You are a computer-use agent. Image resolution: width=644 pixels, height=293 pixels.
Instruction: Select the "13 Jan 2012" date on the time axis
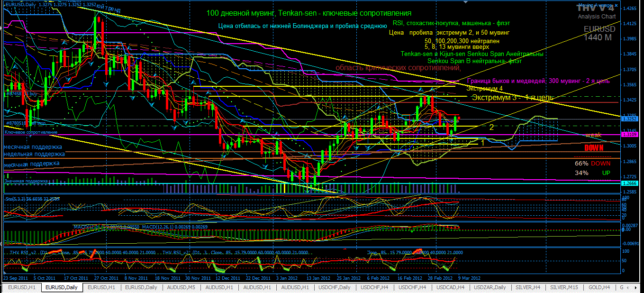[x=318, y=278]
